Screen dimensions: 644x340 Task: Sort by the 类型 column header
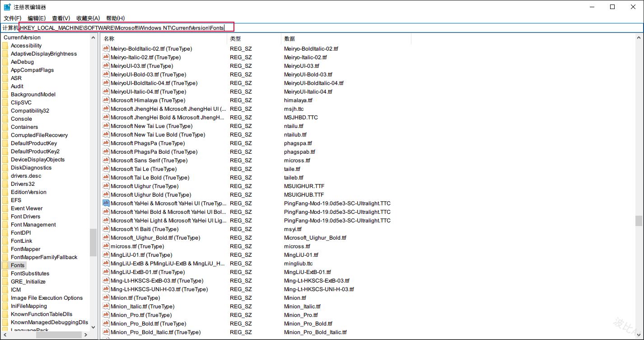[x=254, y=39]
